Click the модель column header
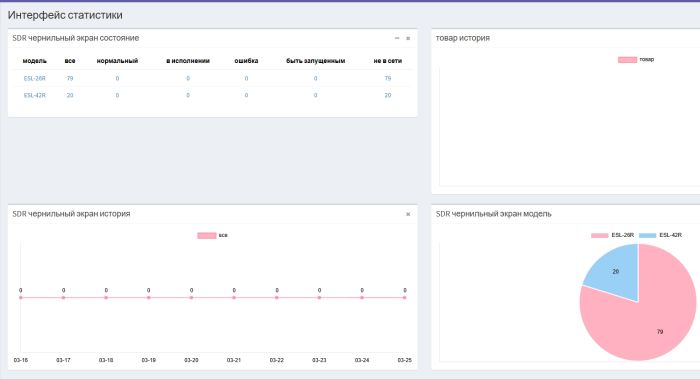Image resolution: width=700 pixels, height=379 pixels. point(34,61)
